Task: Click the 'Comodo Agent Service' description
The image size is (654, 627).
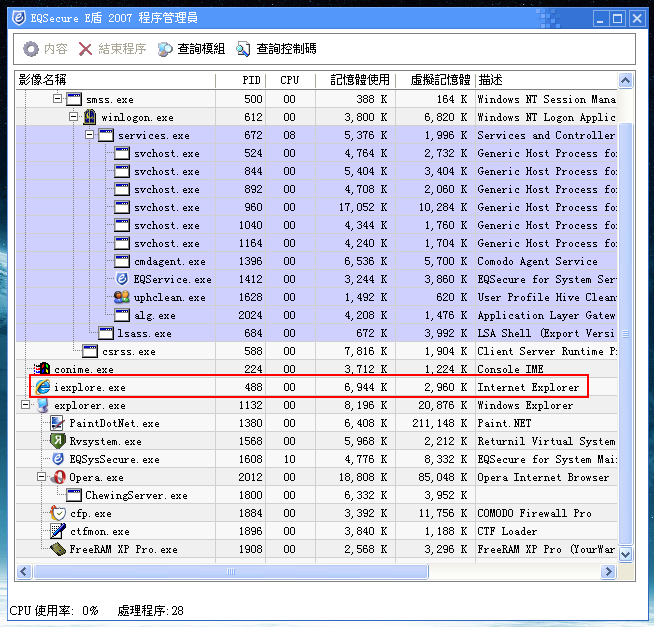Action: (x=537, y=261)
